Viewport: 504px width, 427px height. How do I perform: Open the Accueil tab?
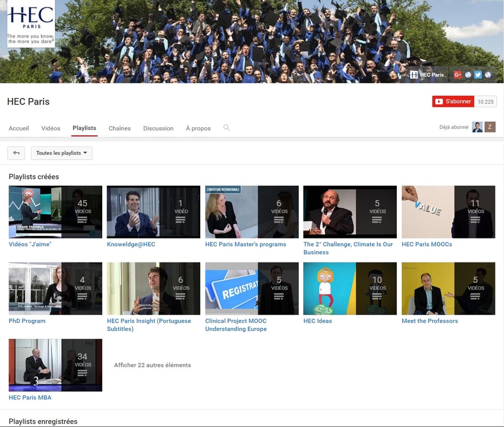point(19,128)
